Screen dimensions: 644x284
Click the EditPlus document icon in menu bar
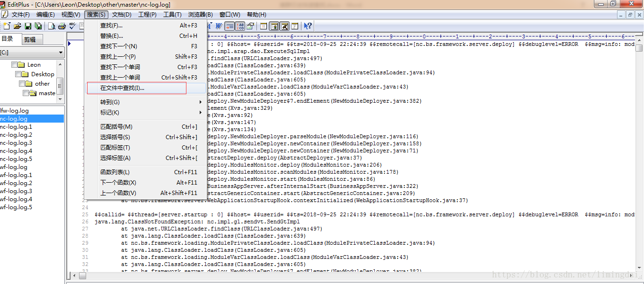coord(4,15)
